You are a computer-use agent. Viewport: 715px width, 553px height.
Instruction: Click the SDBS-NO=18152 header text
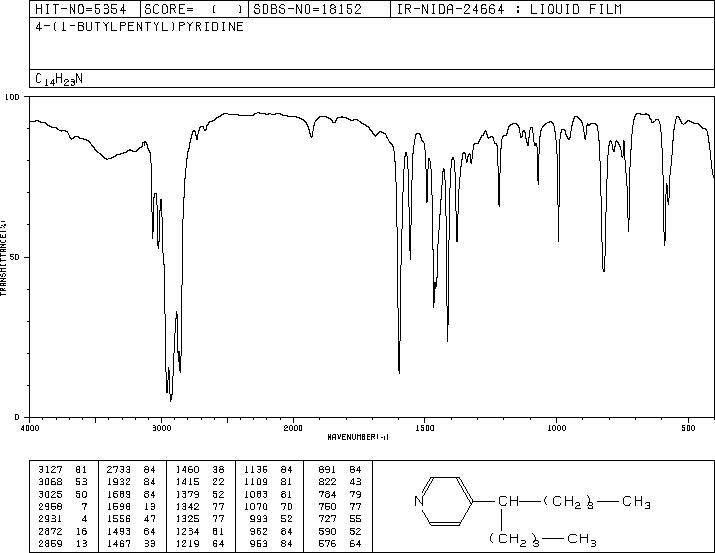(307, 9)
